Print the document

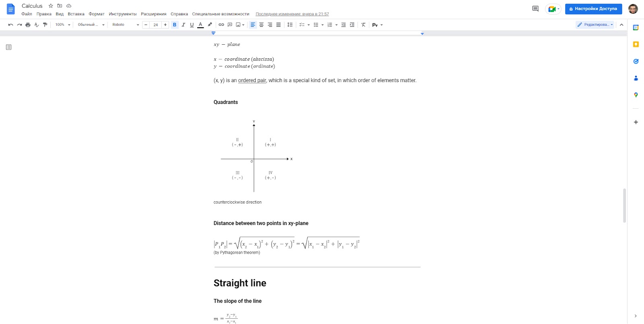point(28,25)
